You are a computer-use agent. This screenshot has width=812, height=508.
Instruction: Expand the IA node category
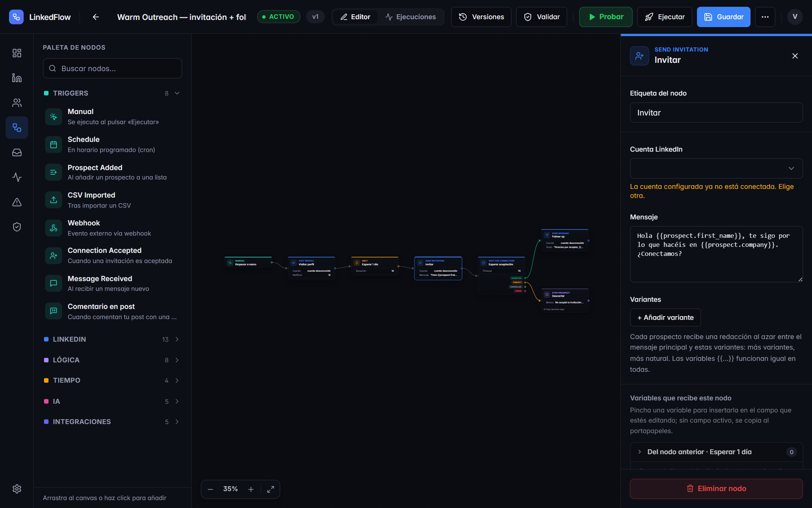tap(112, 402)
